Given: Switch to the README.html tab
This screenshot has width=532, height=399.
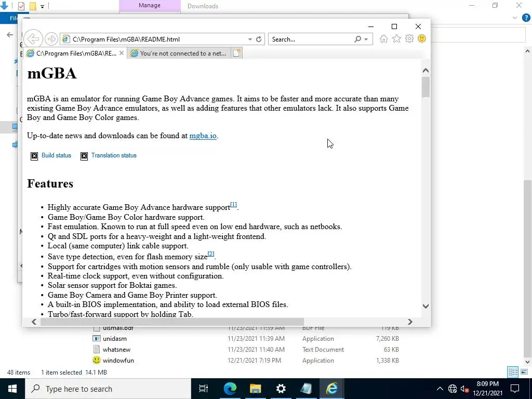Looking at the screenshot, I should click(75, 54).
